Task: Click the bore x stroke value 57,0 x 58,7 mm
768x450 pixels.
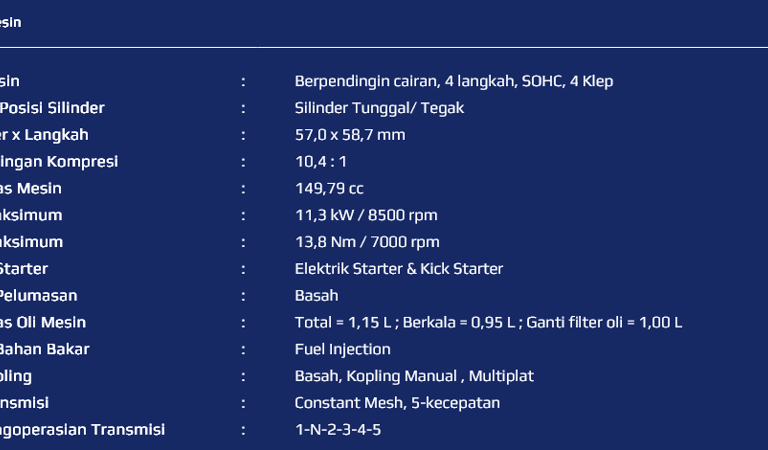Action: pos(350,135)
